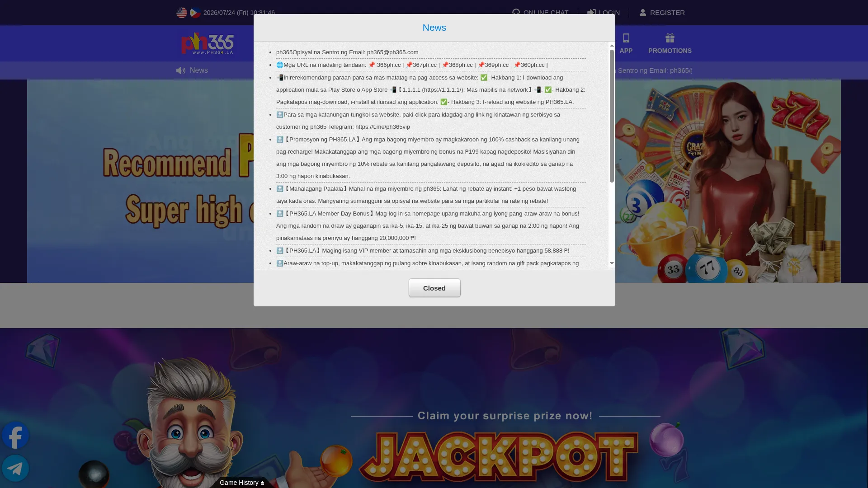Open ONLINE CHAT support
The width and height of the screenshot is (868, 488).
tap(540, 13)
